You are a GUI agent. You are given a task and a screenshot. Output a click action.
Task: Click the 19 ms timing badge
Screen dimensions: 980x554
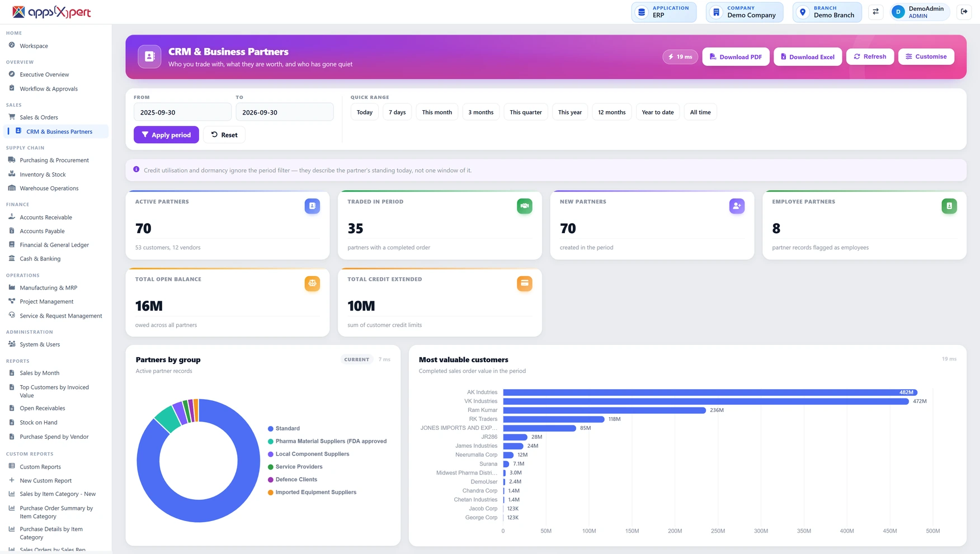pyautogui.click(x=680, y=56)
